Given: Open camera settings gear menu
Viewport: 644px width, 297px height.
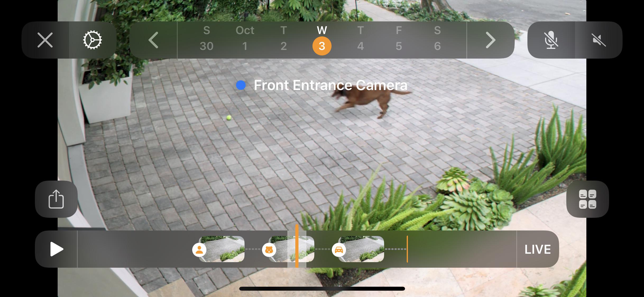Looking at the screenshot, I should 92,40.
